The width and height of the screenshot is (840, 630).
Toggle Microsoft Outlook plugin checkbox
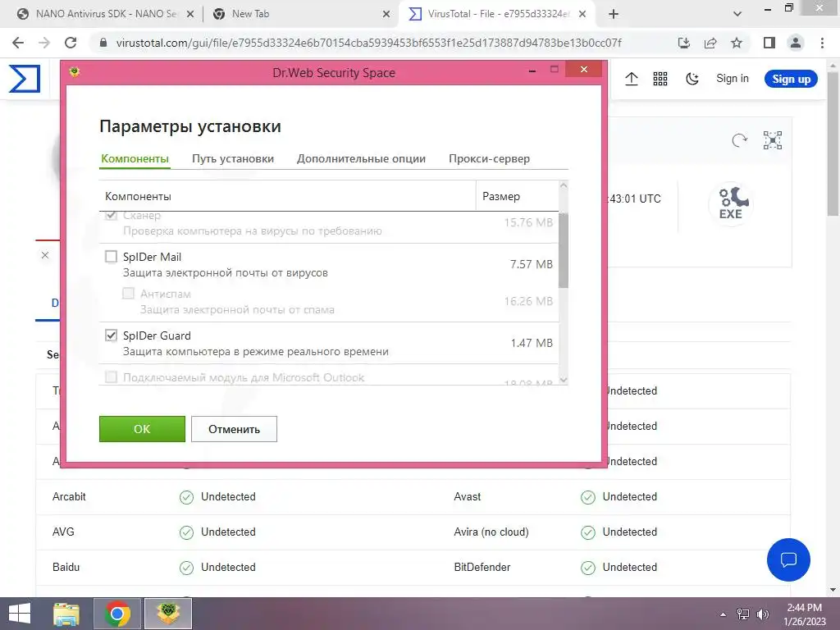(x=111, y=377)
